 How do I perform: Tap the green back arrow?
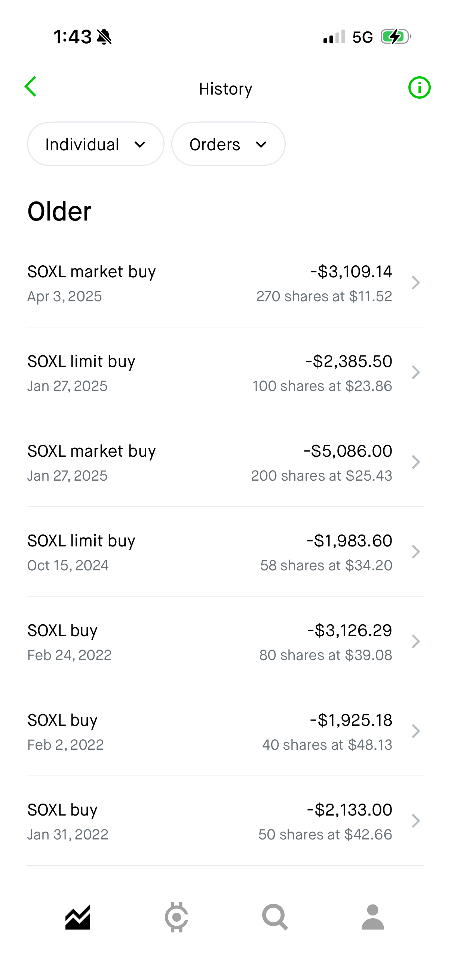[x=31, y=87]
